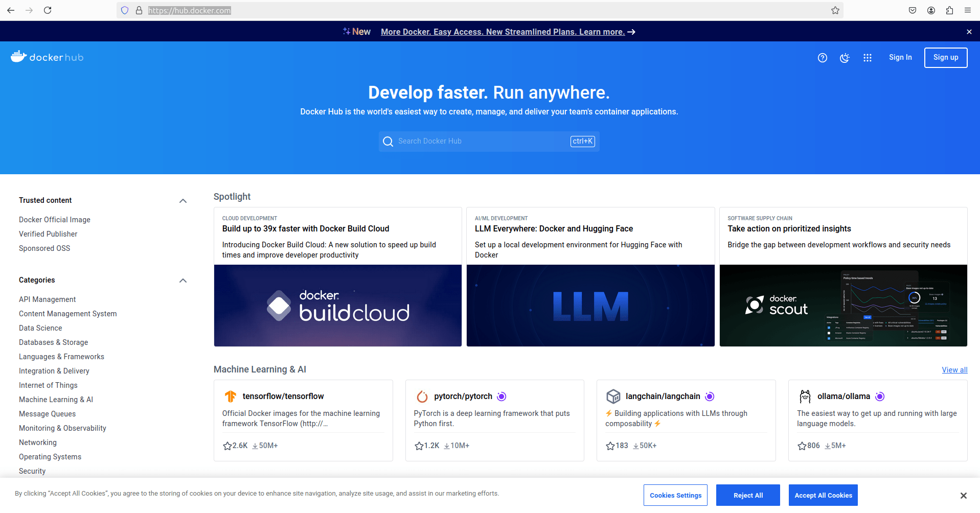Open the langchain/langchain repository
Screen dimensions: 980x513
pyautogui.click(x=663, y=397)
